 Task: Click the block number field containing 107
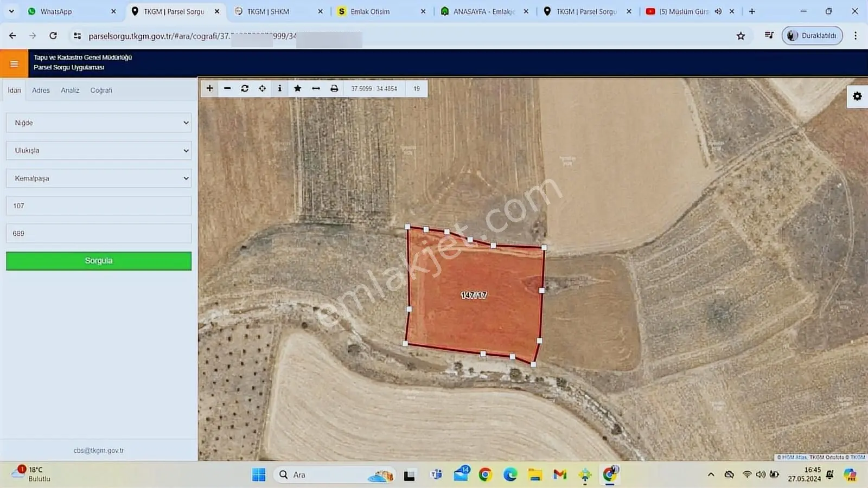point(99,206)
